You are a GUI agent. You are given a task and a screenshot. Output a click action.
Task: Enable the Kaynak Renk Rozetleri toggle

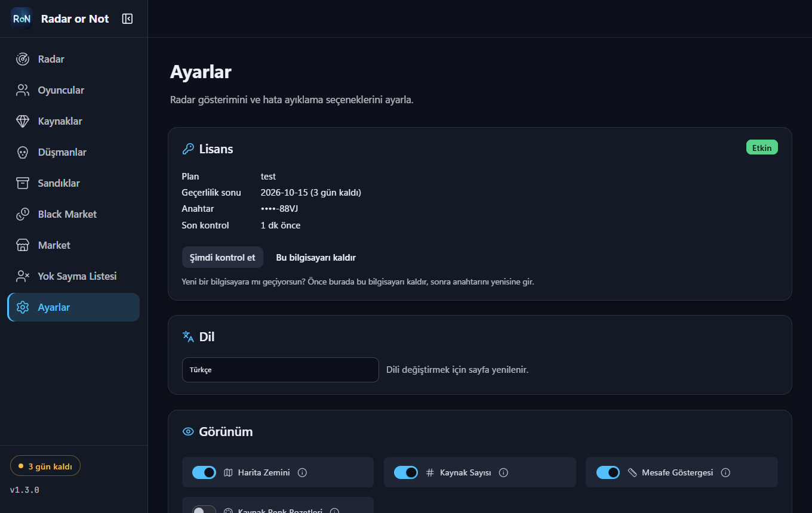pyautogui.click(x=204, y=509)
